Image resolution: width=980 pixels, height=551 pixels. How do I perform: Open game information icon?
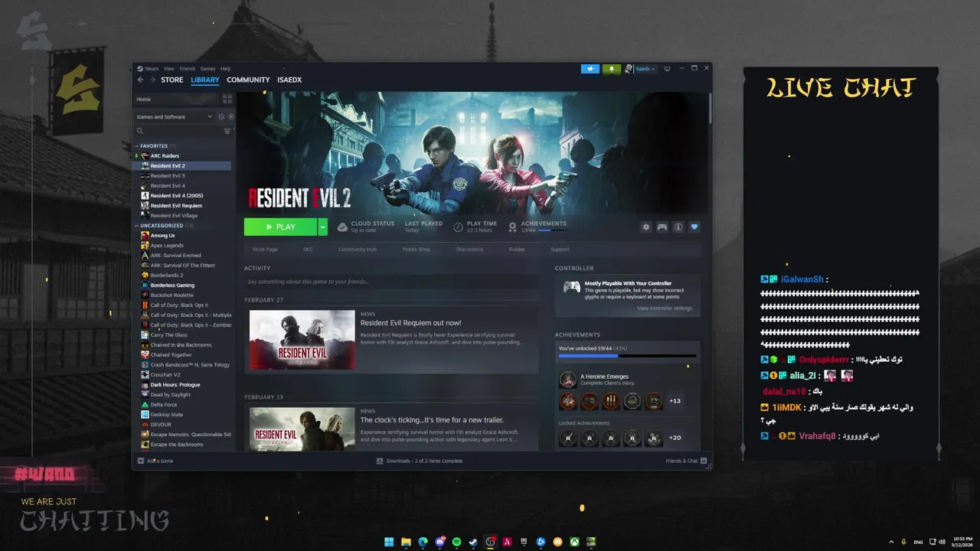coord(678,227)
